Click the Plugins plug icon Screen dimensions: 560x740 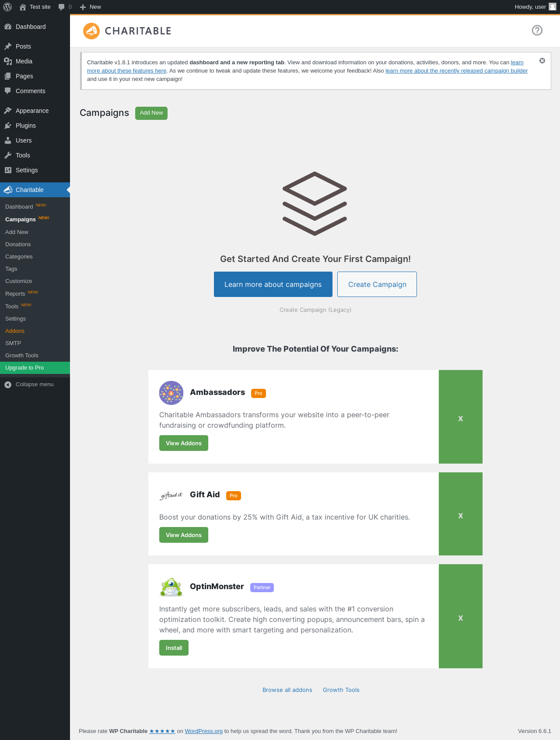[x=8, y=126]
